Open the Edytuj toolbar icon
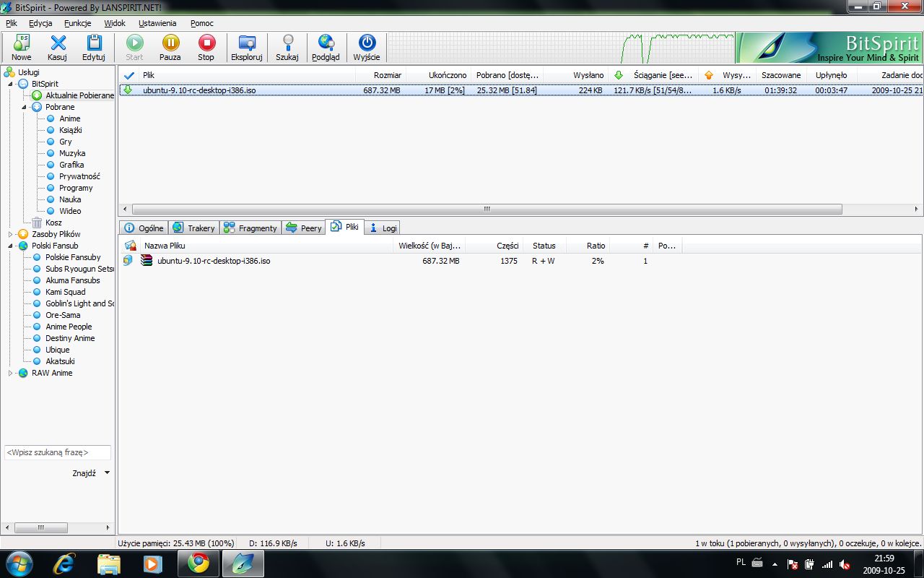Viewport: 924px width, 578px height. [94, 43]
